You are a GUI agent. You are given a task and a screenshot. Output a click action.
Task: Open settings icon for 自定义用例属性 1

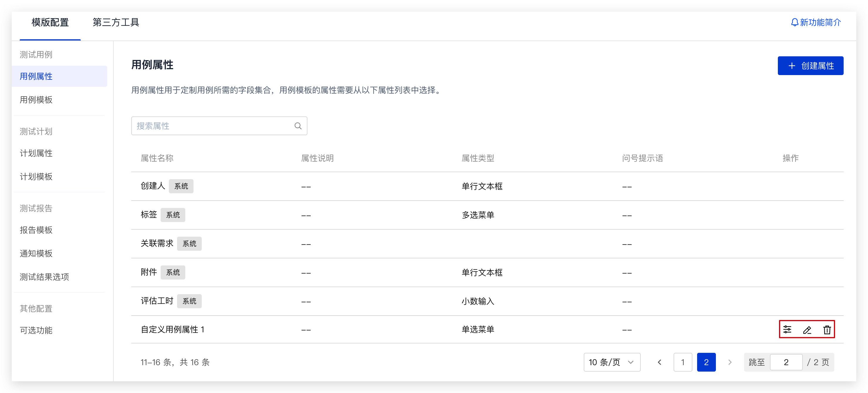point(787,329)
